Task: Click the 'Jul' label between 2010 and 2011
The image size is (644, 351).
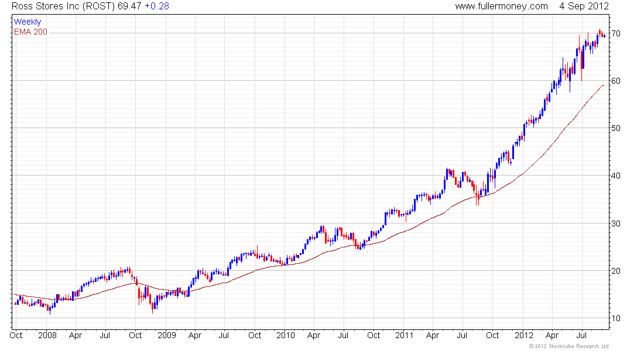Action: click(x=343, y=335)
